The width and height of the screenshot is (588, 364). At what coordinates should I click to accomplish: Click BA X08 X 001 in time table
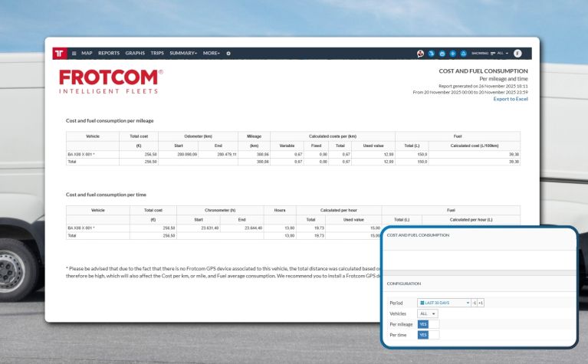(81, 228)
